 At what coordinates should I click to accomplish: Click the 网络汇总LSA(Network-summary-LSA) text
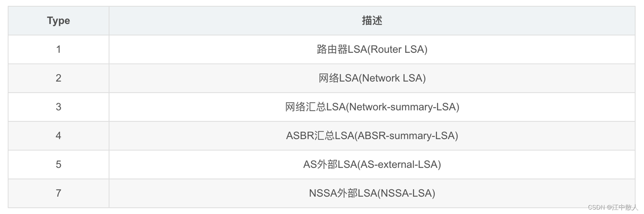pos(372,107)
